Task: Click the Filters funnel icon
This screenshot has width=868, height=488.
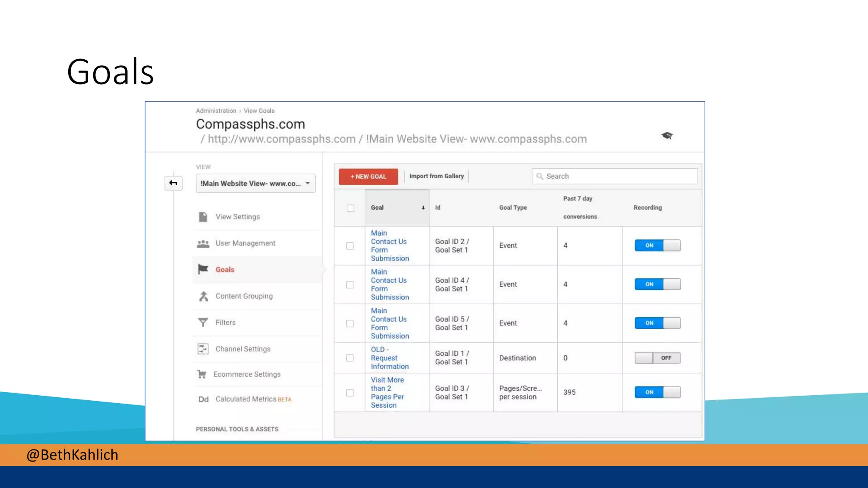Action: (203, 322)
